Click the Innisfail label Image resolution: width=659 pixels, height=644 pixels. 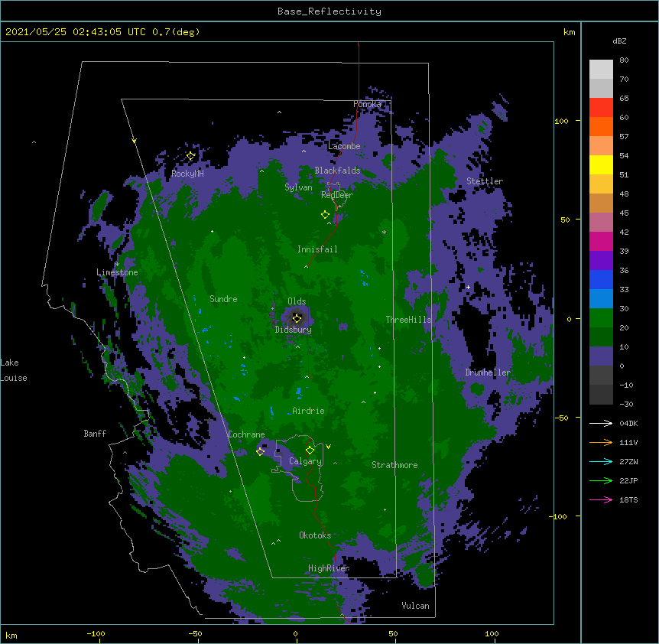coord(317,249)
